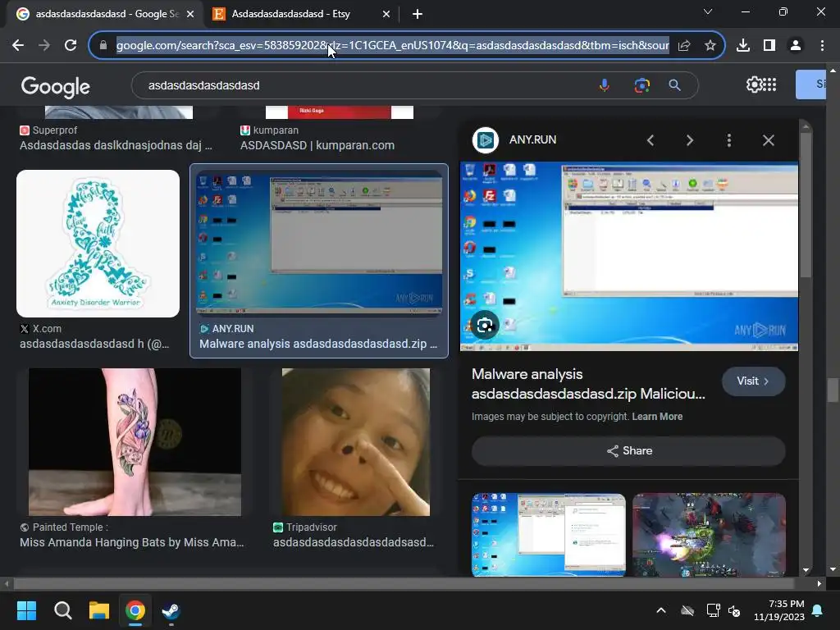Image resolution: width=840 pixels, height=630 pixels.
Task: Open Windows taskbar search
Action: pos(62,610)
